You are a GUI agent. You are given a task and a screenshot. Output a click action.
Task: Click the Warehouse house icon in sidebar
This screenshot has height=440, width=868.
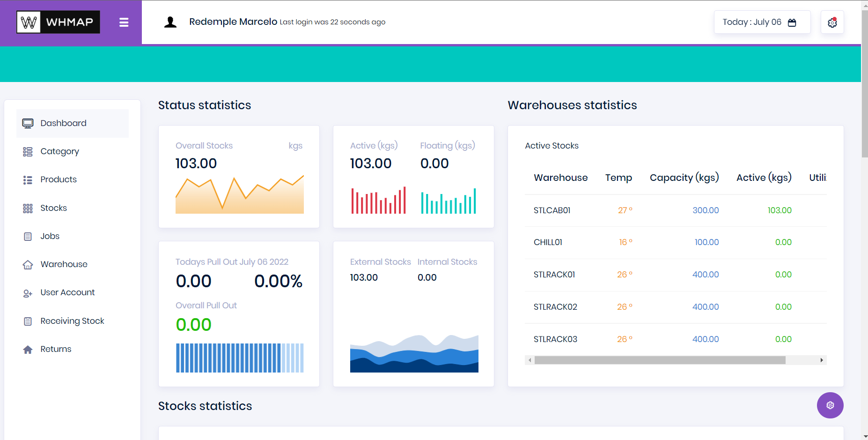[x=28, y=265]
